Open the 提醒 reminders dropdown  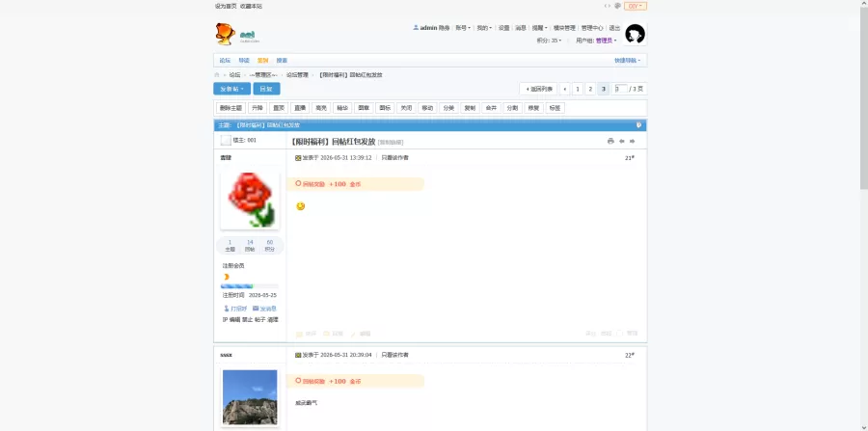click(539, 28)
